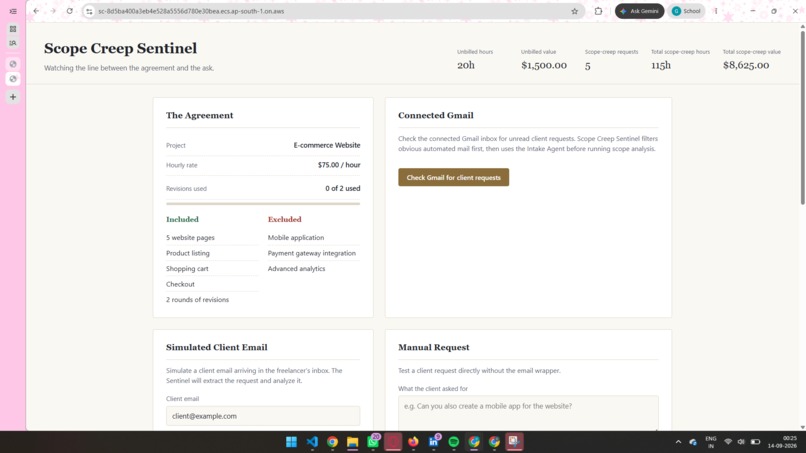This screenshot has height=453, width=806.
Task: Click the 'Shopping cart' item
Action: (x=187, y=268)
